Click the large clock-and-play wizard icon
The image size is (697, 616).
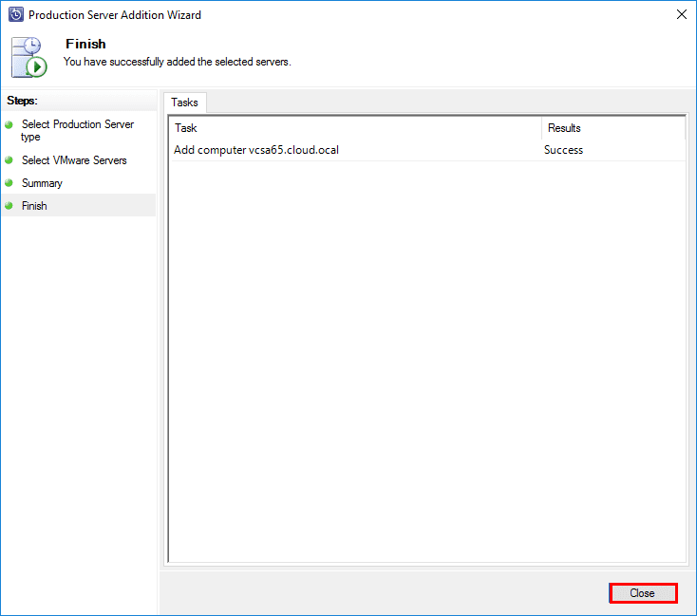pos(29,57)
